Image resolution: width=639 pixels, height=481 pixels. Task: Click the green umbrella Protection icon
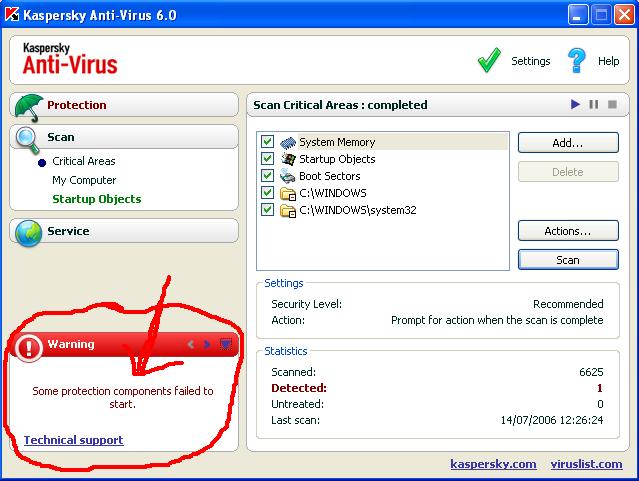29,108
